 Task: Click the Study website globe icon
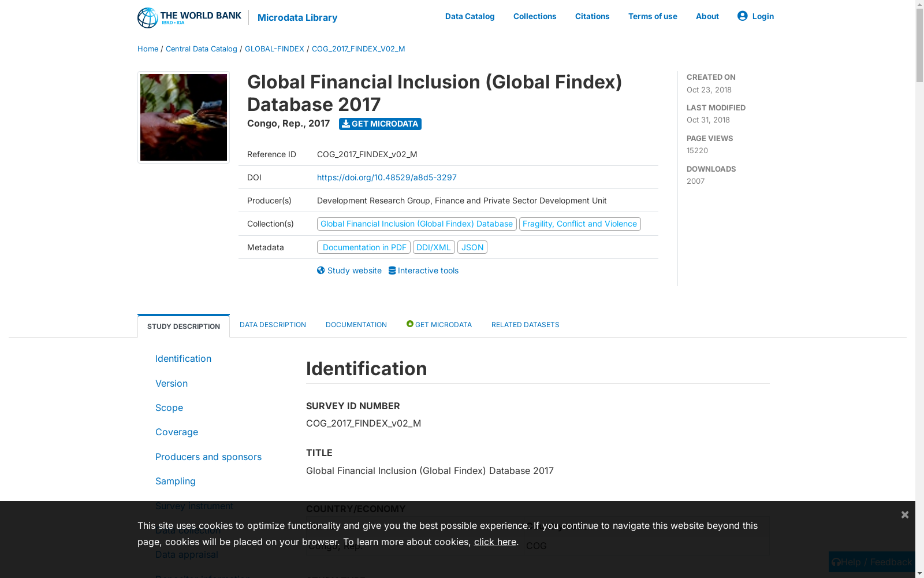[321, 271]
